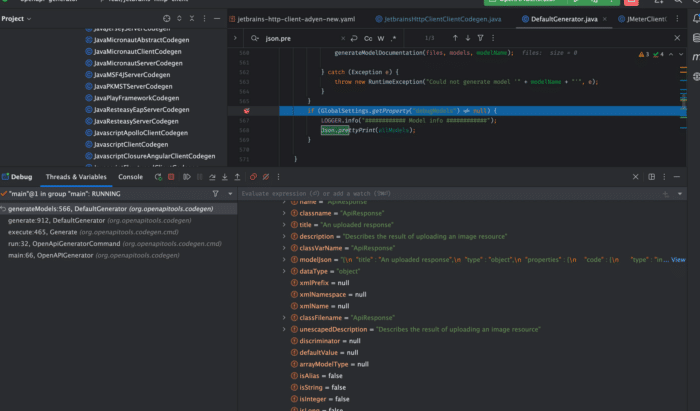The image size is (700, 411).
Task: Toggle Regex search option
Action: (x=393, y=38)
